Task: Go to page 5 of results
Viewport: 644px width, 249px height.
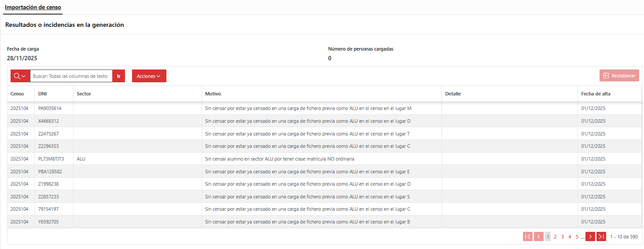Action: tap(577, 237)
